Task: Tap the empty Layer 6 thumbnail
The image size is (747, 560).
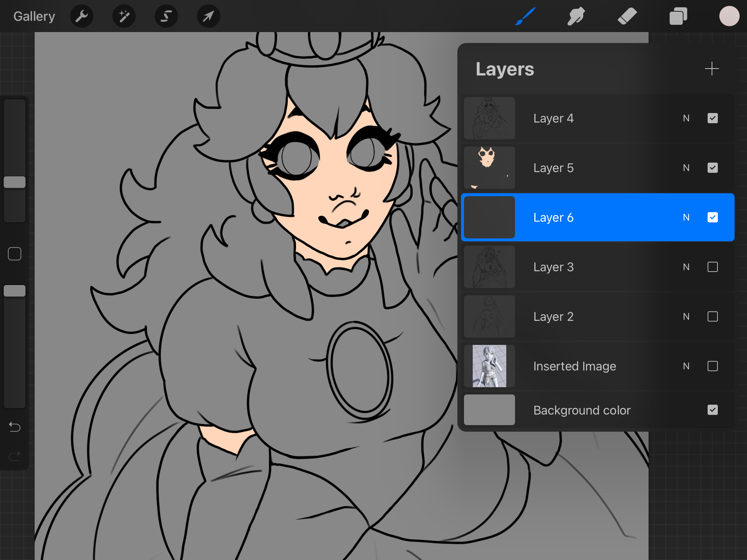Action: tap(489, 217)
